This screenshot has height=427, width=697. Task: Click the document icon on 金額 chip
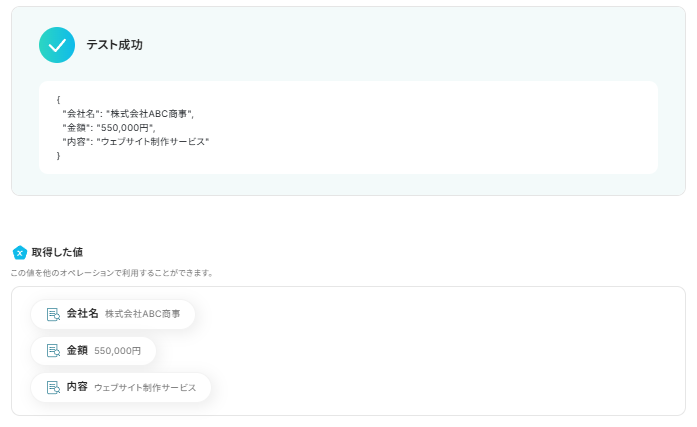coord(54,351)
